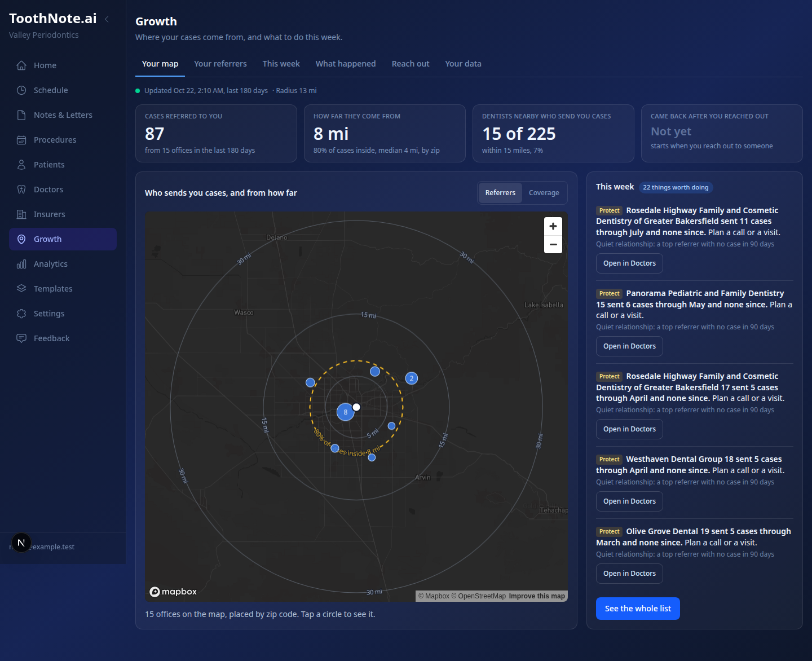
Task: Click the Templates layers icon
Action: pyautogui.click(x=21, y=289)
